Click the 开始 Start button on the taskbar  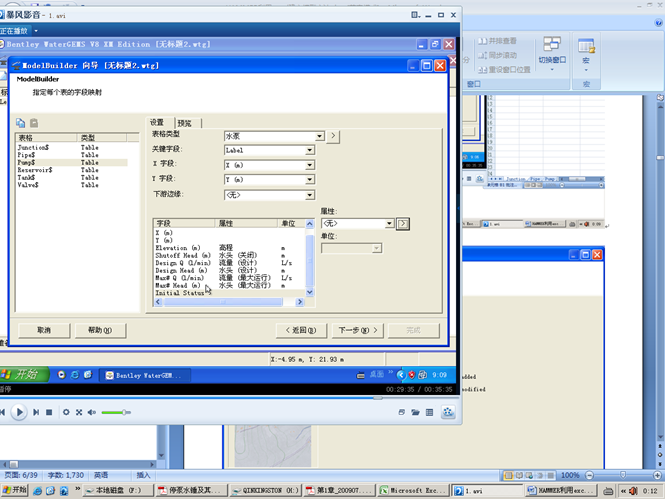point(21,374)
